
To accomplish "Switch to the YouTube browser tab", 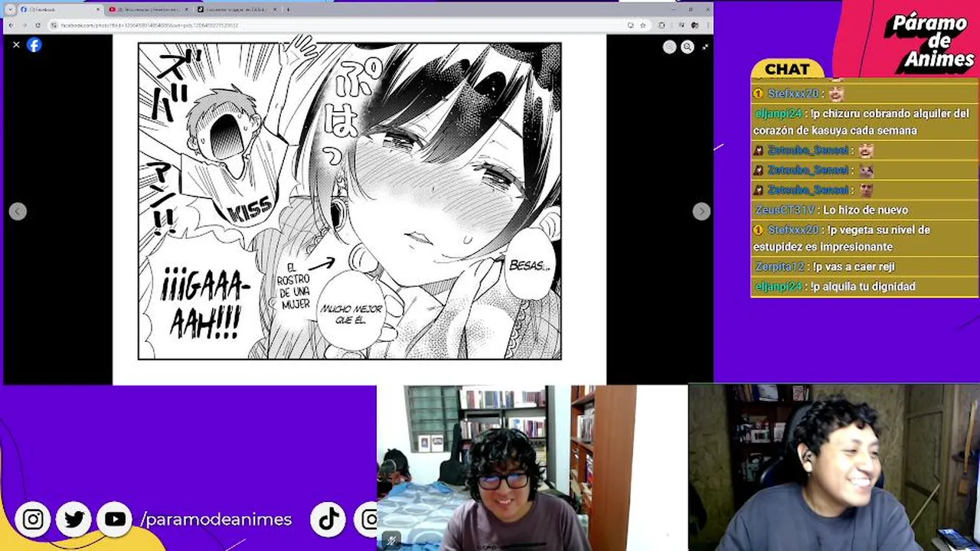I will tap(149, 10).
